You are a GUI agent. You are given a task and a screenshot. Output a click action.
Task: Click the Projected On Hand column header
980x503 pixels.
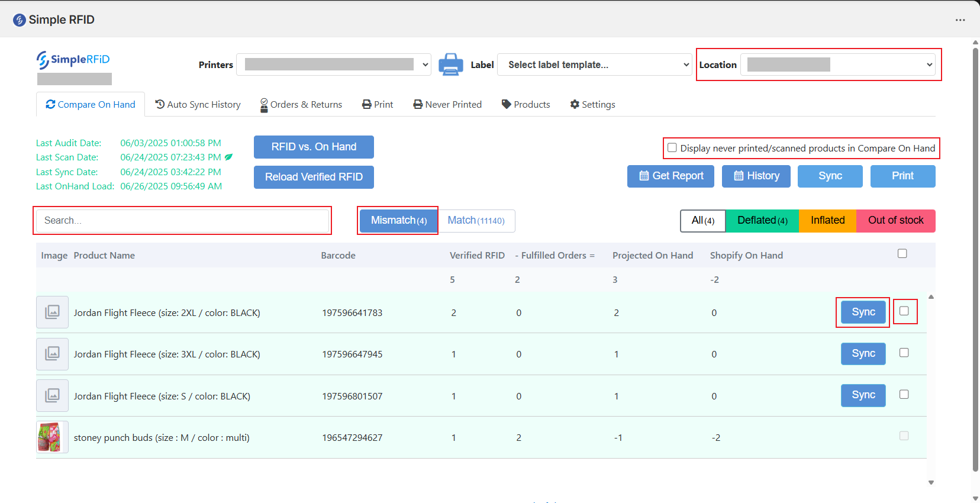click(x=653, y=256)
